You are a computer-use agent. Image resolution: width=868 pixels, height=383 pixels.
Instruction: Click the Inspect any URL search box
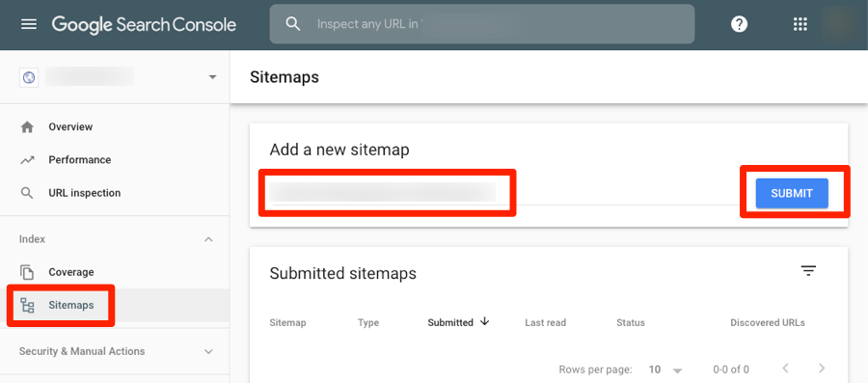(481, 24)
